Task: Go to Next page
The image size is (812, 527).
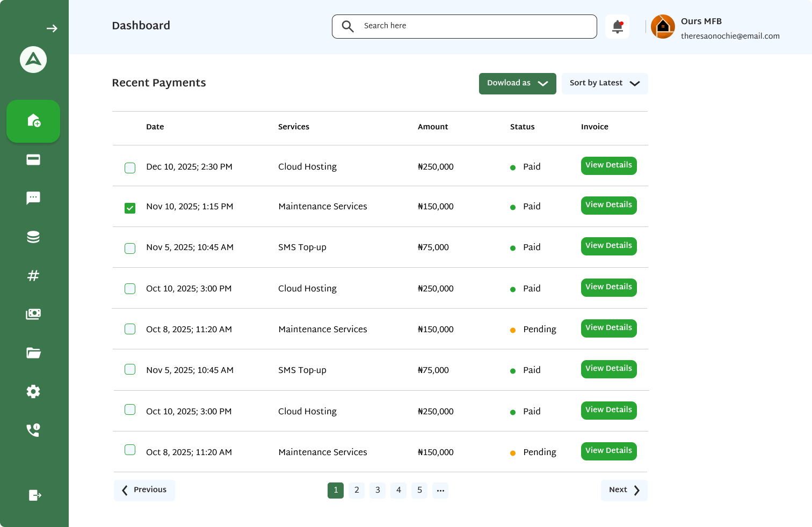Action: (x=624, y=490)
